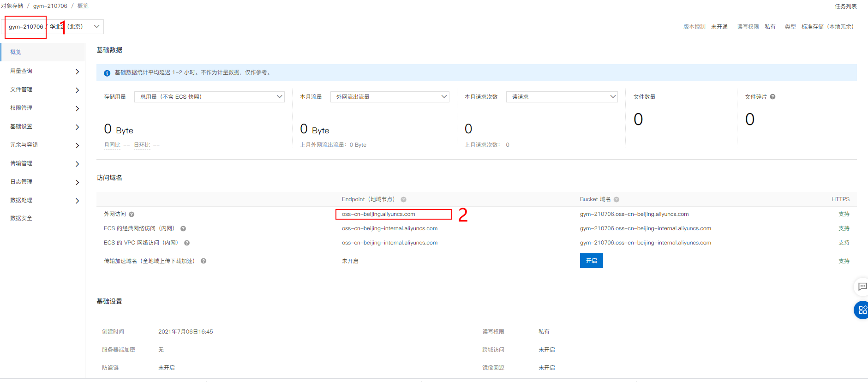This screenshot has width=868, height=382.
Task: Select 概览 in the sidebar
Action: [43, 52]
